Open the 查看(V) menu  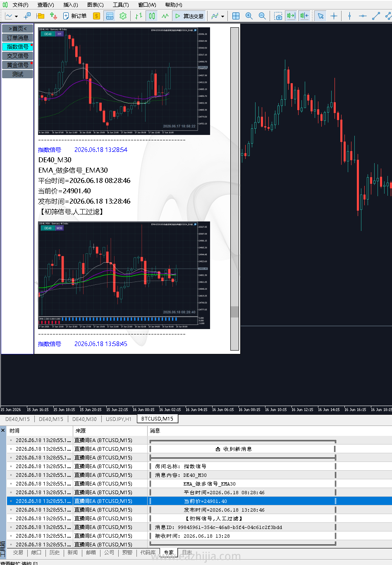[45, 5]
